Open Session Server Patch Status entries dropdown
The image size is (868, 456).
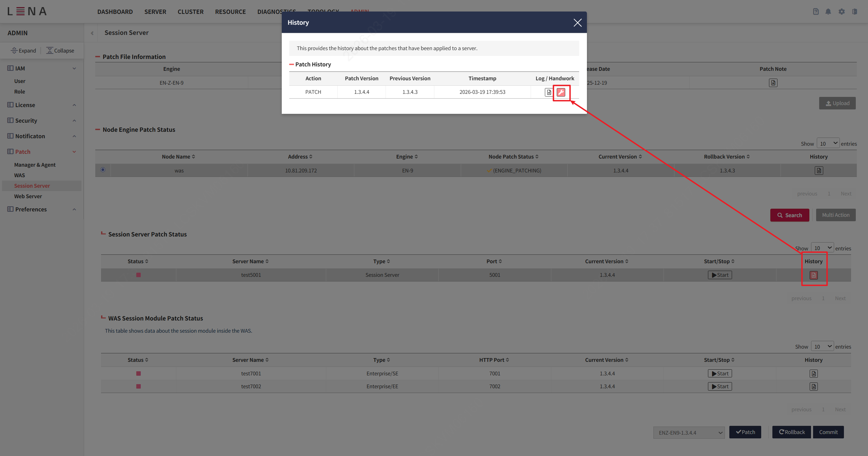pyautogui.click(x=822, y=248)
